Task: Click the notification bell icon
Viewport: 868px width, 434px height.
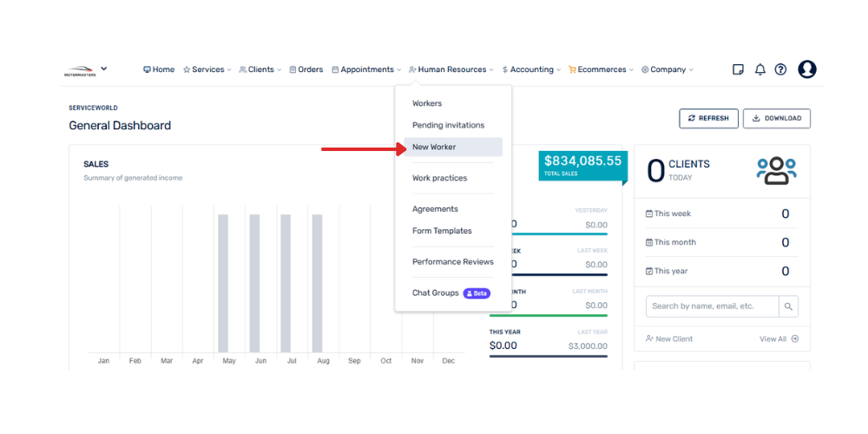Action: (x=760, y=69)
